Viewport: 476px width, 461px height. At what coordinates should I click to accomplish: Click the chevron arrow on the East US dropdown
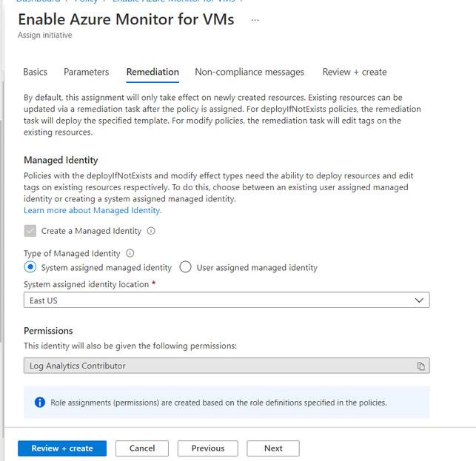click(420, 300)
